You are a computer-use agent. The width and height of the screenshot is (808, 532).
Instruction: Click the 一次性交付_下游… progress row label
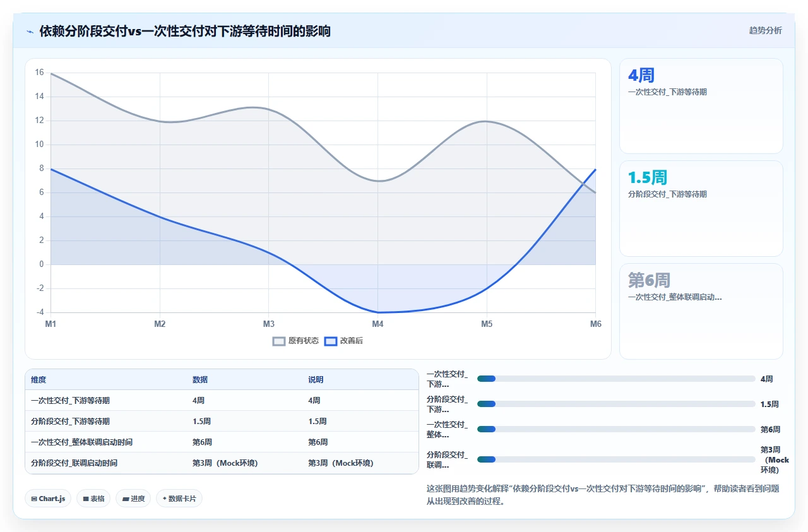(x=448, y=379)
